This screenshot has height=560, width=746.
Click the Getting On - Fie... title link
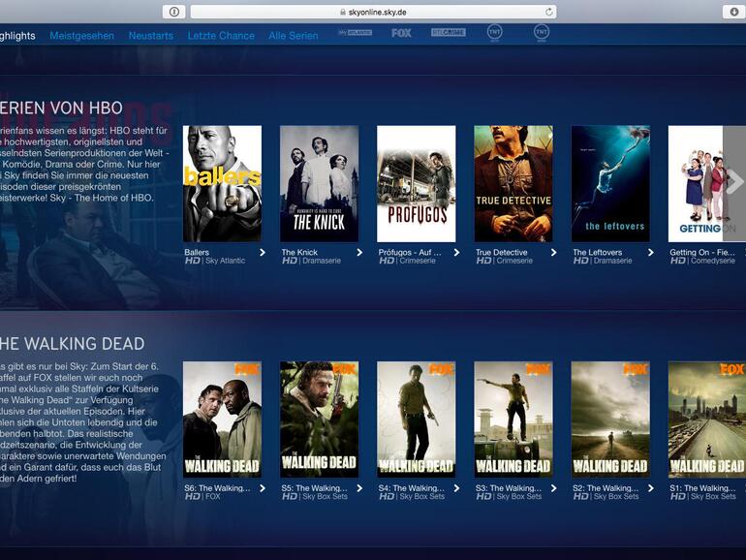pyautogui.click(x=702, y=252)
